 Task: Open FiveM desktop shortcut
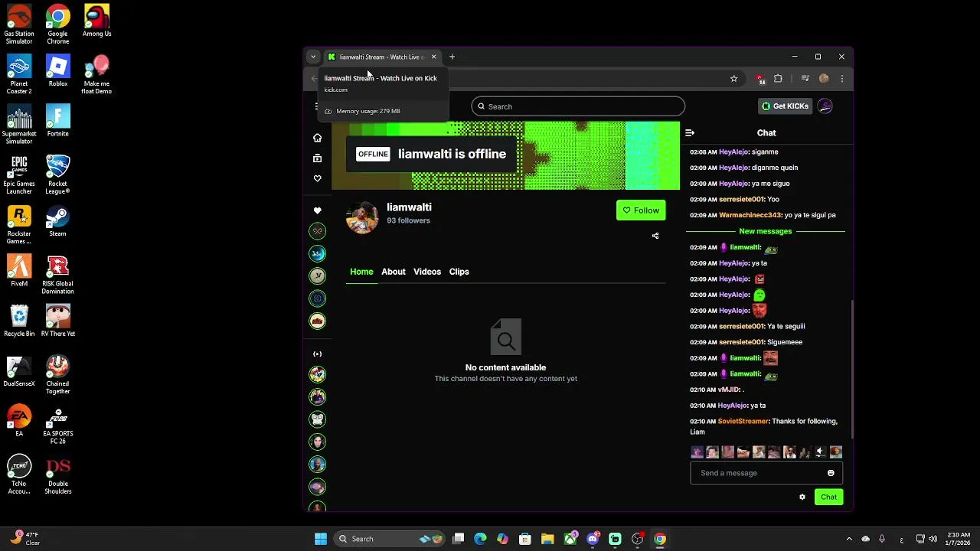coord(19,271)
